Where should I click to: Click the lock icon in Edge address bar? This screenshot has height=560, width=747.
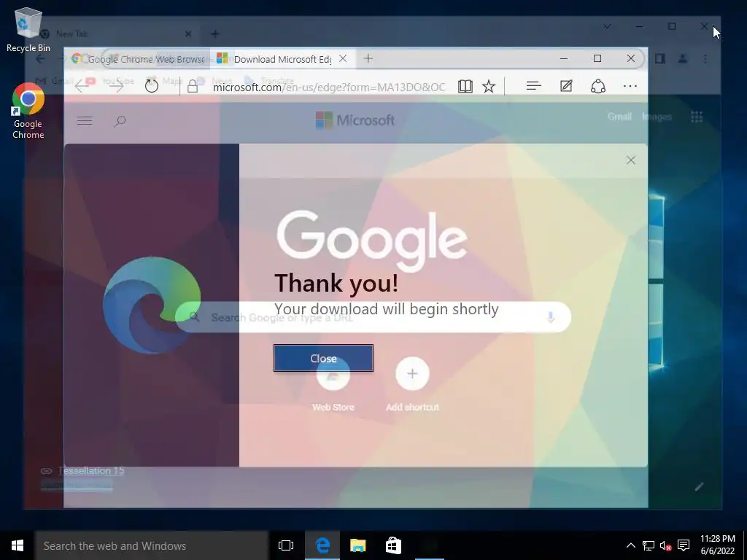[193, 86]
